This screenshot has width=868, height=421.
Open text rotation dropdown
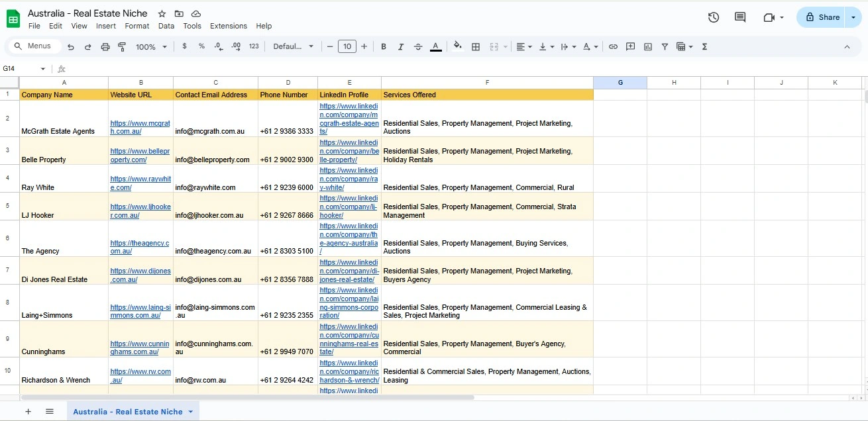tap(590, 46)
